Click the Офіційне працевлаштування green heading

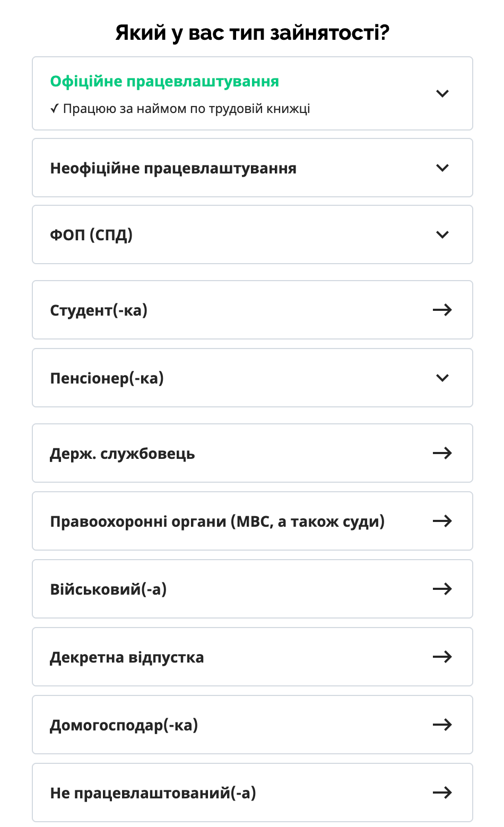point(164,81)
